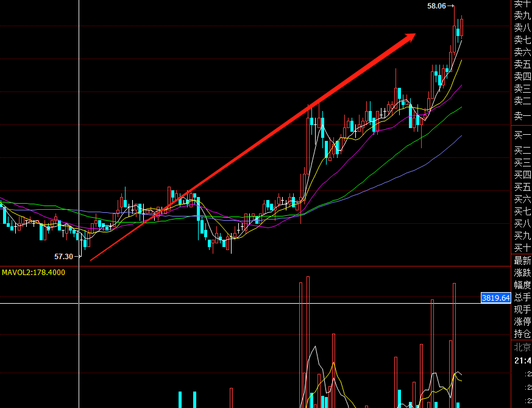
Task: Select the 买十 buy level label
Action: point(522,248)
